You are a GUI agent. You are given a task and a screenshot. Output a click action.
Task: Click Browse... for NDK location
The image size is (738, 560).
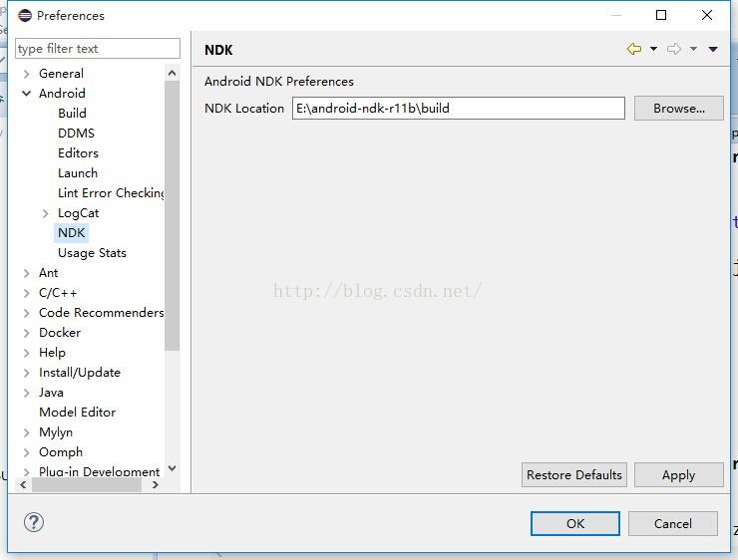pyautogui.click(x=679, y=109)
